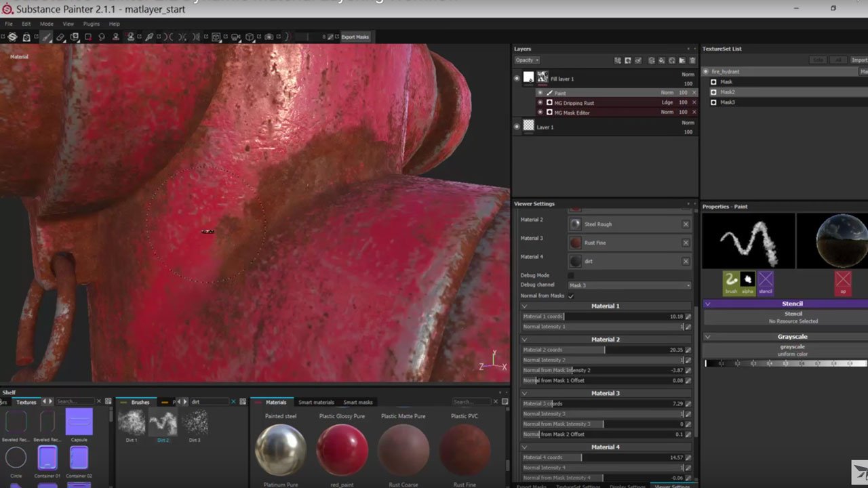Image resolution: width=868 pixels, height=488 pixels.
Task: Uncheck Normal from Masks
Action: pyautogui.click(x=570, y=296)
